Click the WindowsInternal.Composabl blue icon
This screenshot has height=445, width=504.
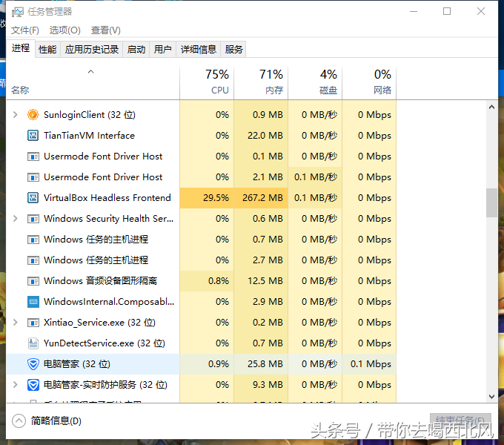[x=33, y=302]
